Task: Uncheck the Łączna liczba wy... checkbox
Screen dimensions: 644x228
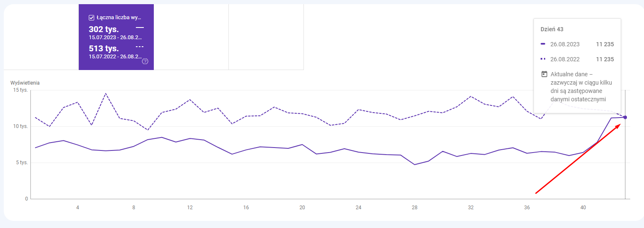Action: pos(91,18)
